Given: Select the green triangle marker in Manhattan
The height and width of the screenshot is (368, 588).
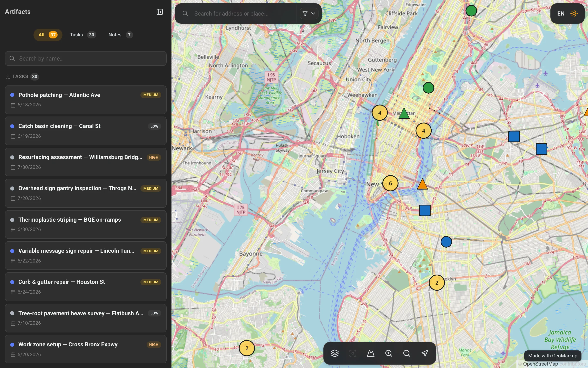Looking at the screenshot, I should (x=404, y=114).
